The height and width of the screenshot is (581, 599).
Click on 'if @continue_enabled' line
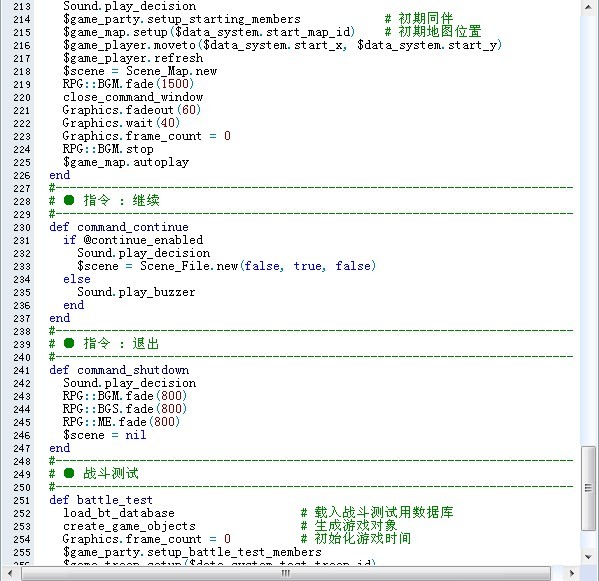coord(133,240)
